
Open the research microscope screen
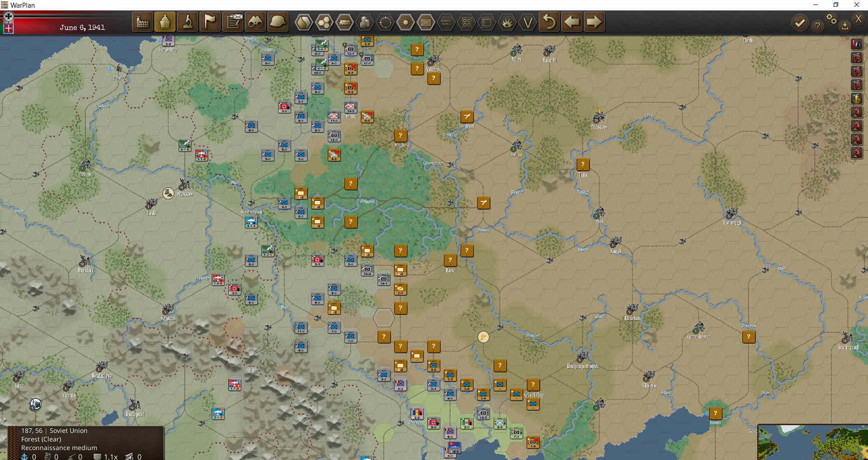[188, 22]
